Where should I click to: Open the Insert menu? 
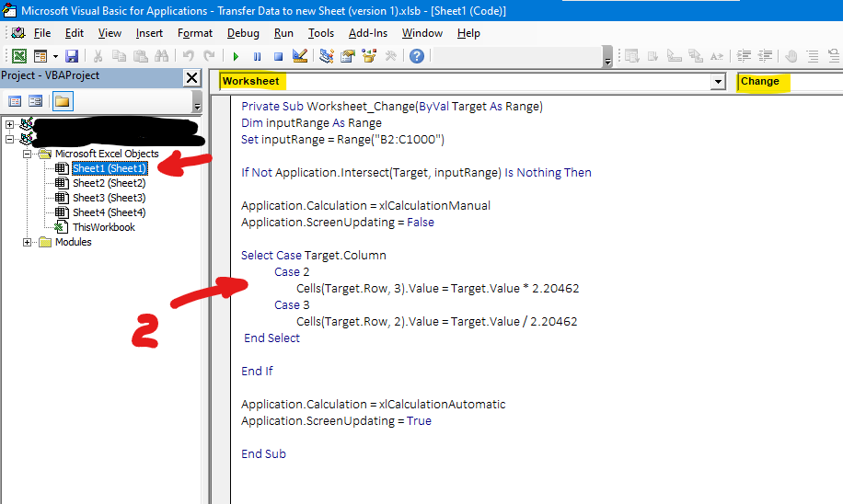click(149, 33)
